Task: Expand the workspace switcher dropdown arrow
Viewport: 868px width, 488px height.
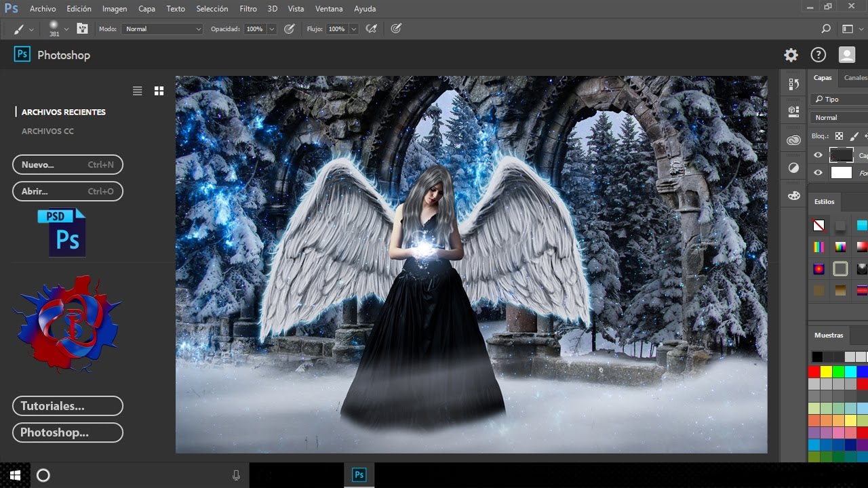Action: pyautogui.click(x=861, y=29)
